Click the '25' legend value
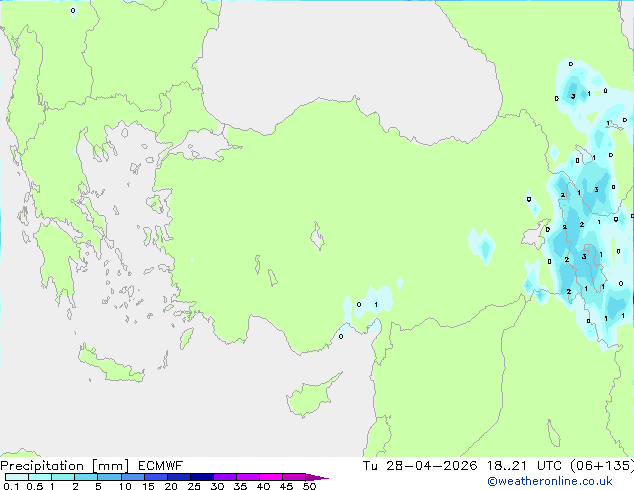 (x=194, y=486)
